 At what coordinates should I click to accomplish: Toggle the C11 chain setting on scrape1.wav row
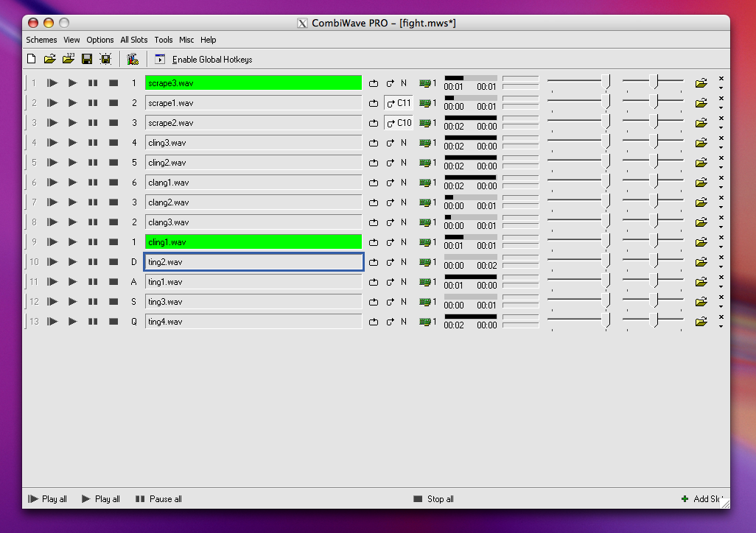(x=397, y=103)
